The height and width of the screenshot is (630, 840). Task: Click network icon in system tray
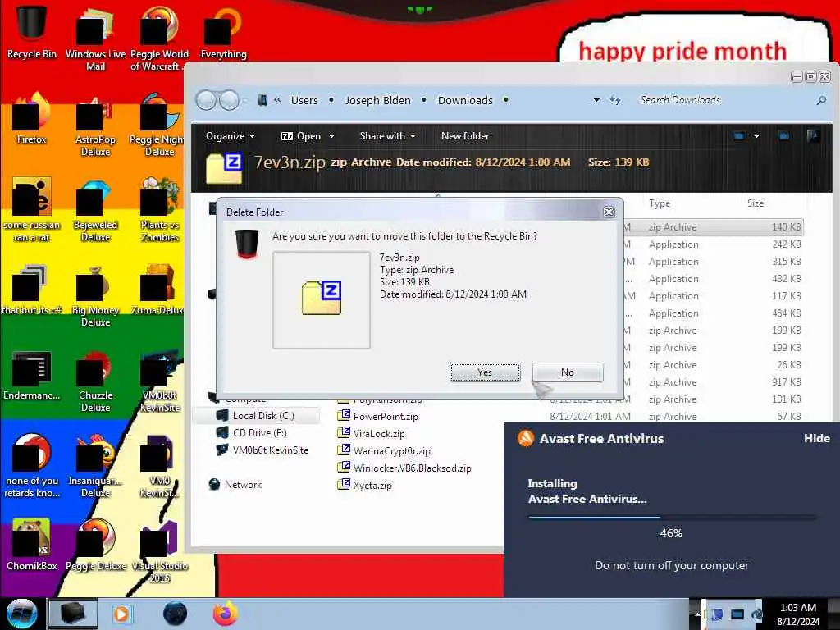tap(737, 614)
